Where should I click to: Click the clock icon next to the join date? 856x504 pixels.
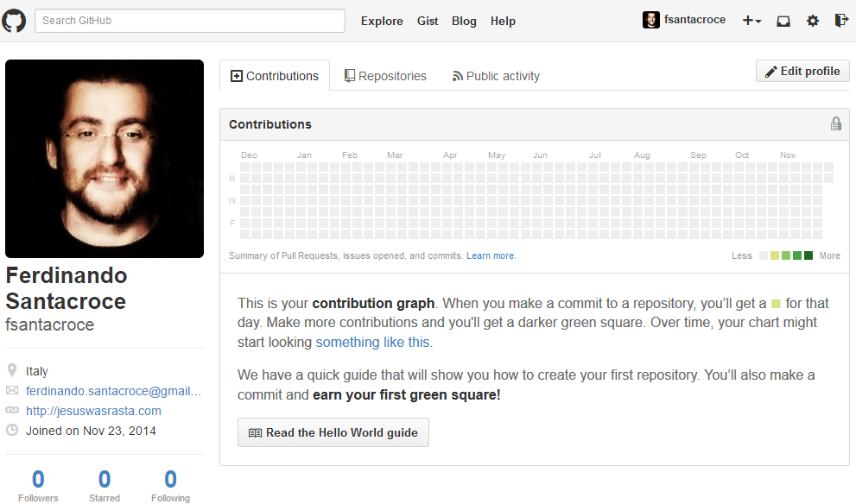(12, 430)
